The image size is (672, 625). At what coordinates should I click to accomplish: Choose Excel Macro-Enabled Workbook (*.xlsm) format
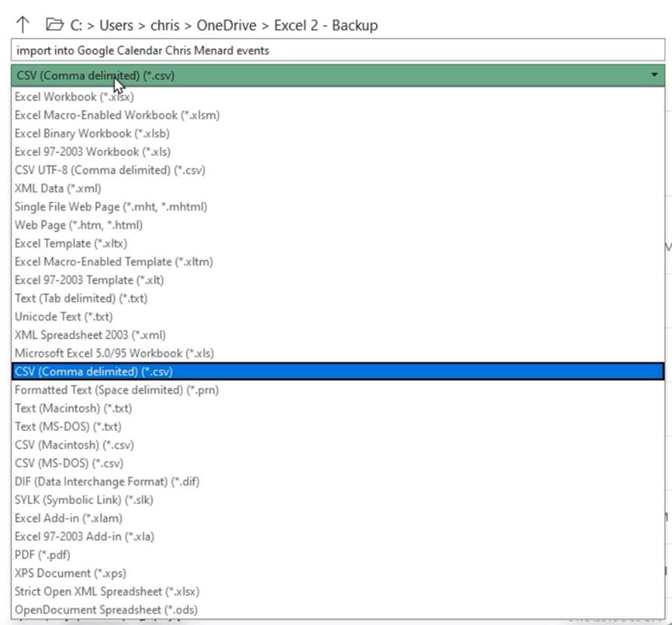point(116,114)
